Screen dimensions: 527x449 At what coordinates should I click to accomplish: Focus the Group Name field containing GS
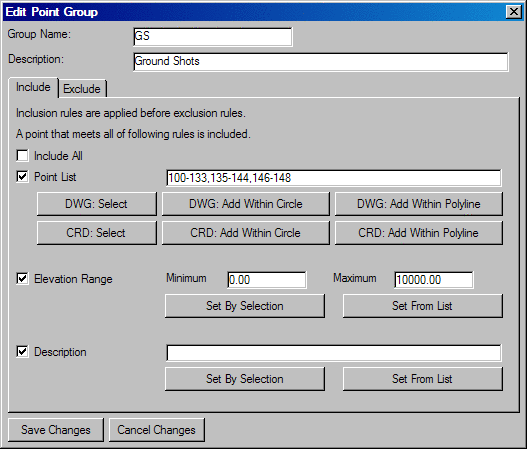(x=213, y=36)
